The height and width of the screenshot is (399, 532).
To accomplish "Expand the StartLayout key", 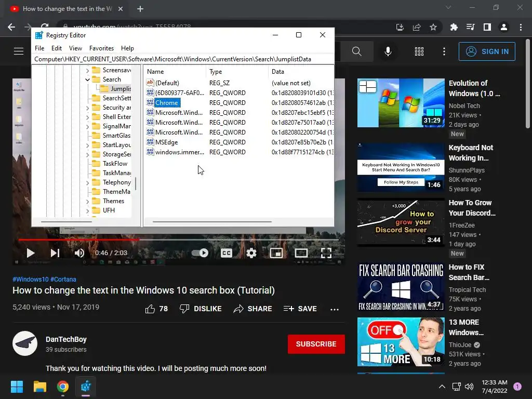I will [87, 145].
